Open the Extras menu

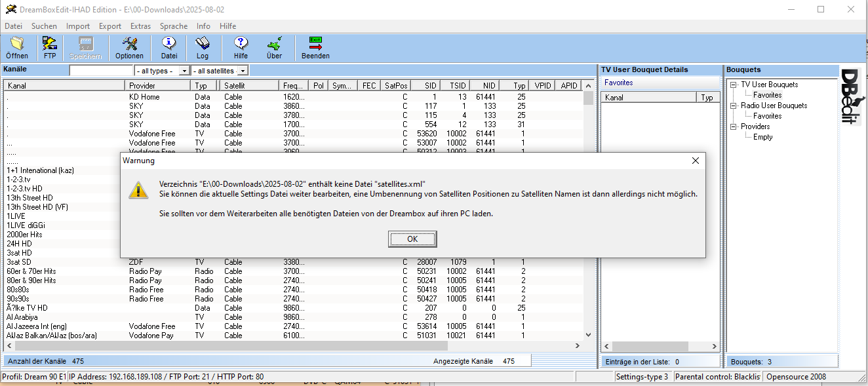(140, 26)
